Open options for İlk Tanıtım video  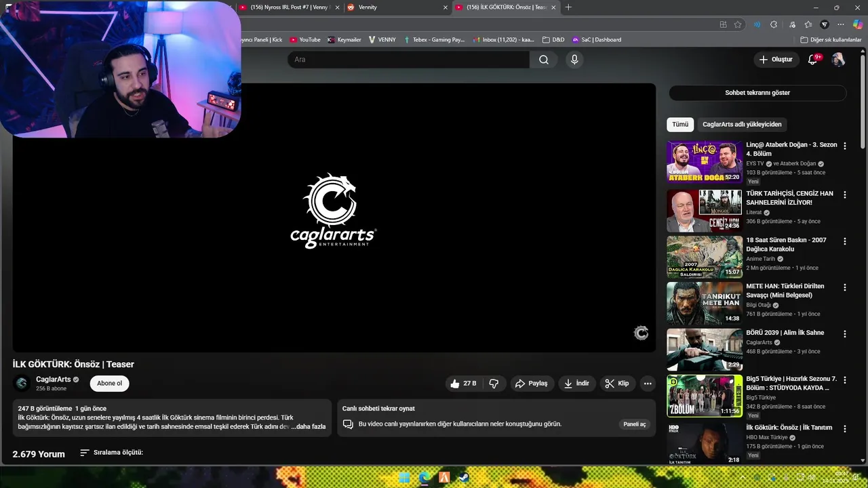click(844, 428)
